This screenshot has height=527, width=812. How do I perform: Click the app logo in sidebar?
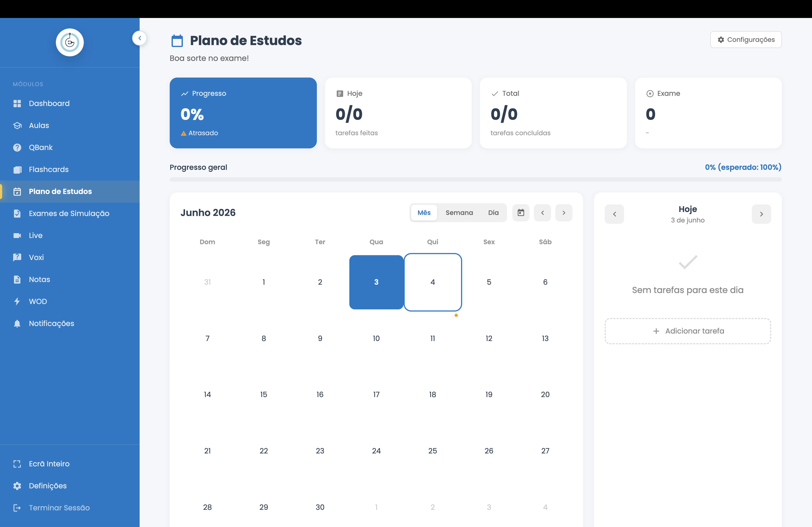click(70, 42)
